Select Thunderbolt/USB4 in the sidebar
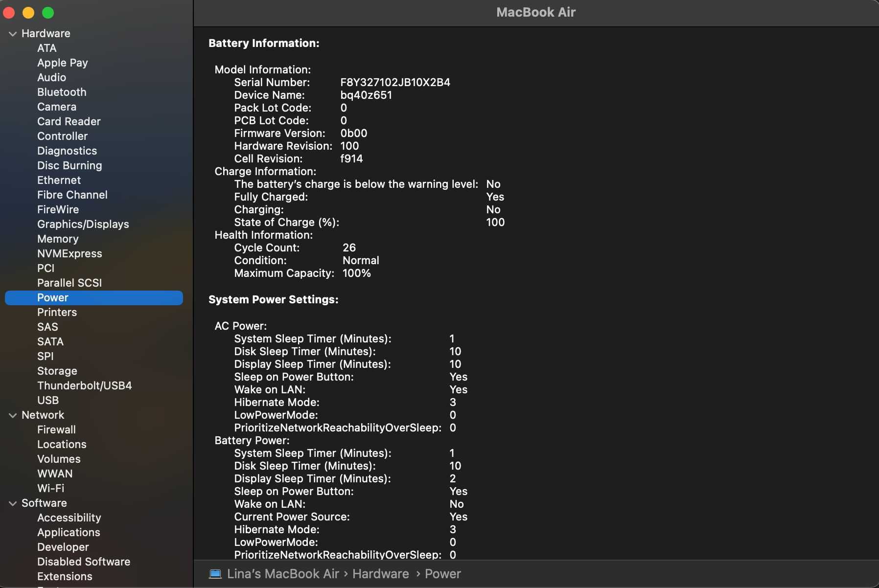The height and width of the screenshot is (588, 879). pyautogui.click(x=85, y=385)
